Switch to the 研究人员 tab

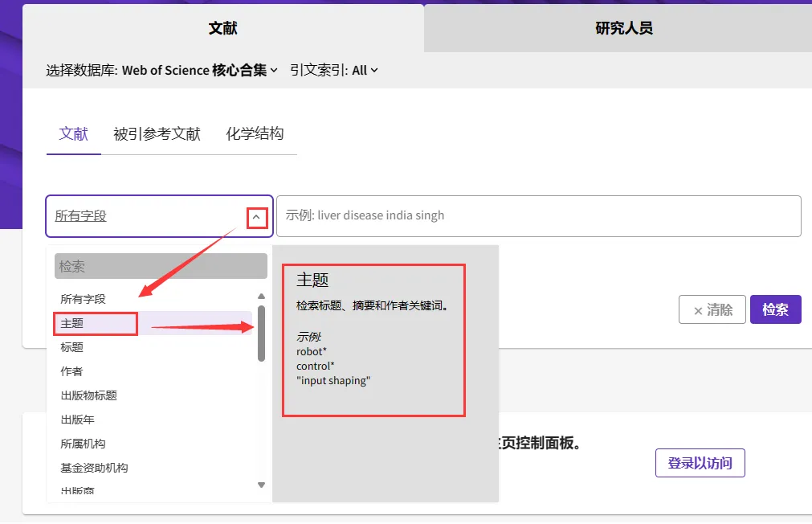(x=623, y=28)
